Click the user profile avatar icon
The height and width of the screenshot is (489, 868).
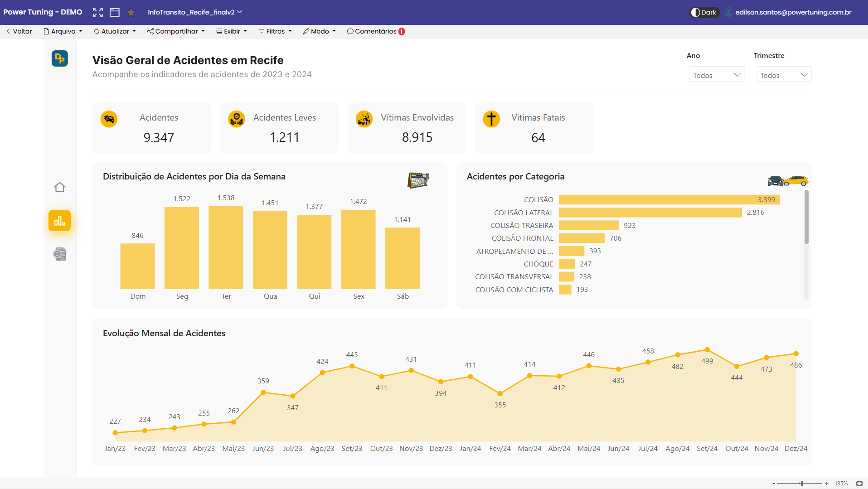[x=728, y=12]
